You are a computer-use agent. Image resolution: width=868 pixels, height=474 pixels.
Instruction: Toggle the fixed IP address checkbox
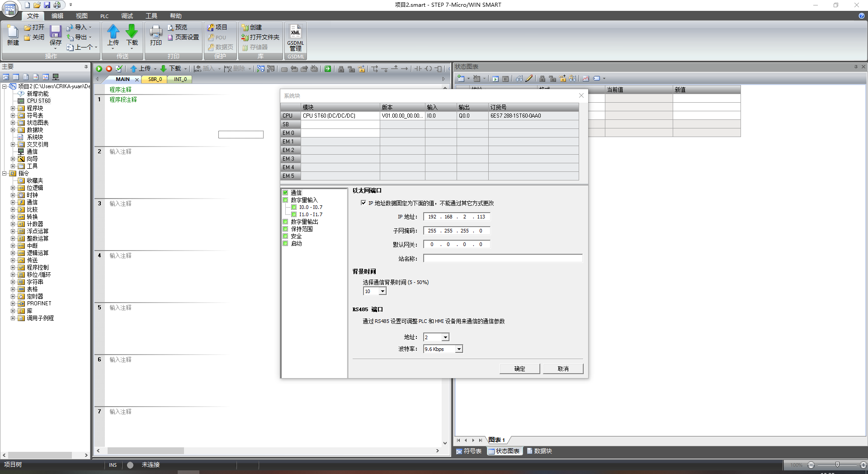[363, 203]
